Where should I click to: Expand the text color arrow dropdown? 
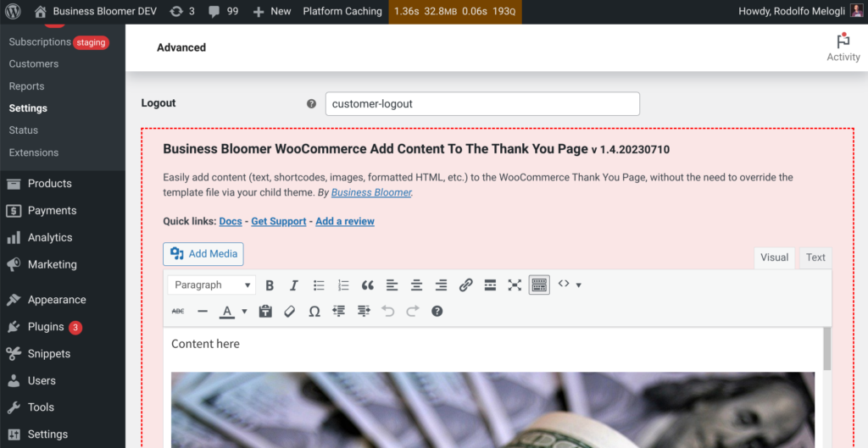(244, 312)
